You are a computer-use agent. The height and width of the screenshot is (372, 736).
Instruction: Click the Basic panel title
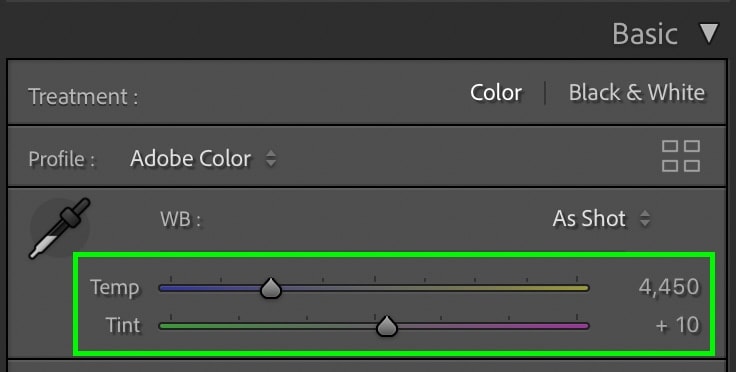[x=645, y=34]
